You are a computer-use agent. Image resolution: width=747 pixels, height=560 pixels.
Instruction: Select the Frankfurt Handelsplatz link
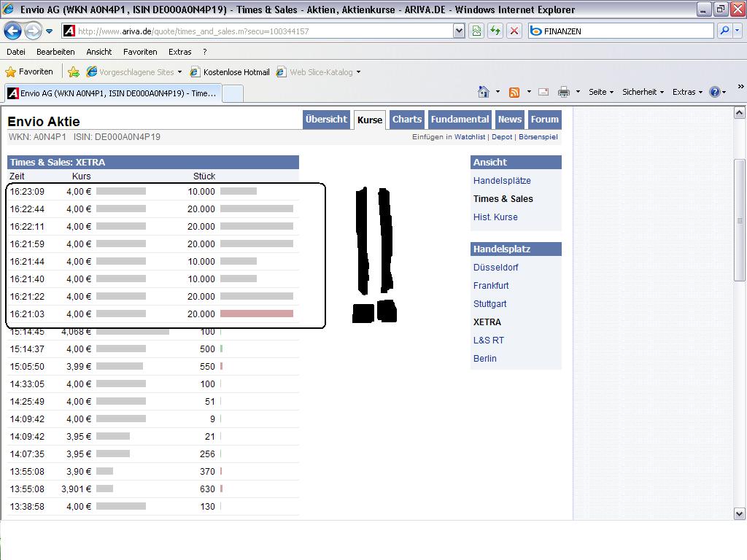pos(491,286)
